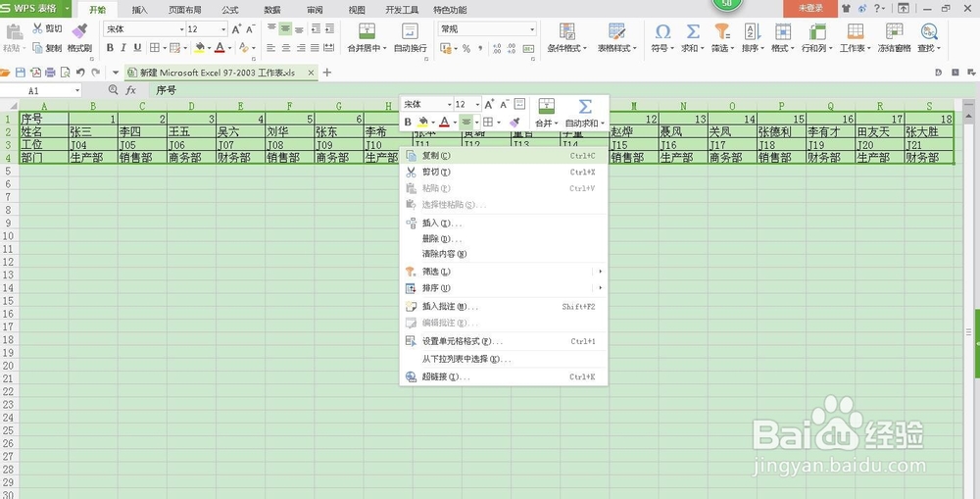
Task: Switch to the 插入 ribbon tab
Action: click(x=140, y=10)
